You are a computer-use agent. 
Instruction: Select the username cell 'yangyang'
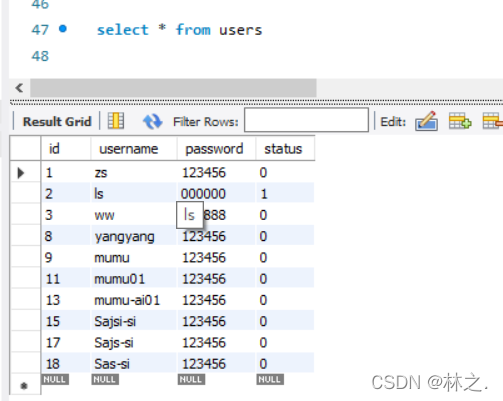[134, 236]
